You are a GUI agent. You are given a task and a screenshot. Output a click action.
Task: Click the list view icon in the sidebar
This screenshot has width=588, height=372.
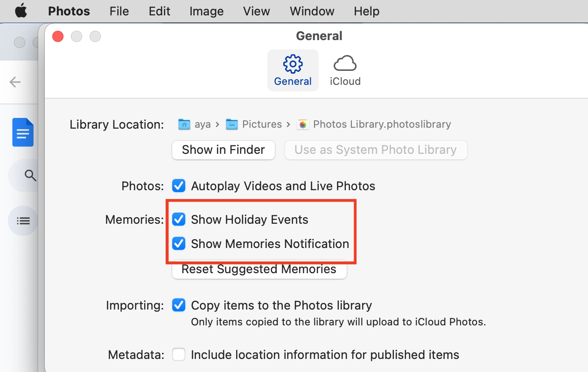[x=23, y=220]
